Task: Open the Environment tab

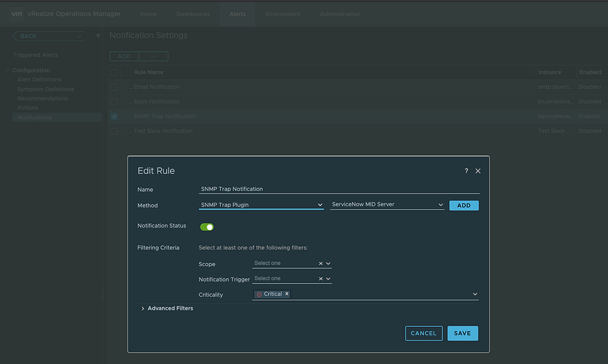Action: (x=283, y=14)
